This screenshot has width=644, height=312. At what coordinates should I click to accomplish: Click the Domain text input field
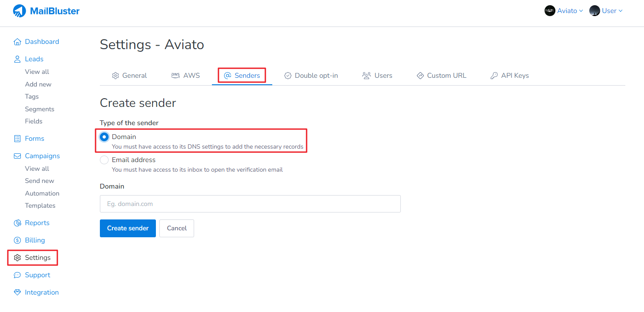250,204
